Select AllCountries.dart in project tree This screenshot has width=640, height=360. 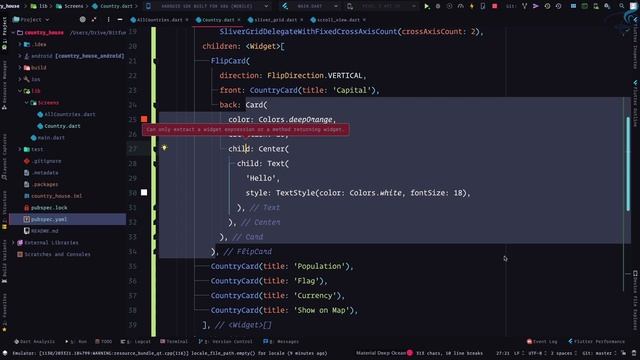point(69,114)
